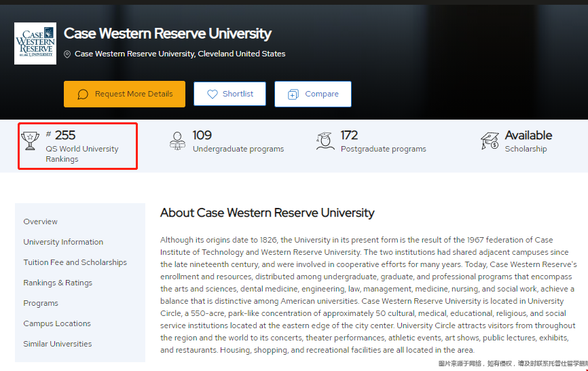Open Campus Locations

57,323
